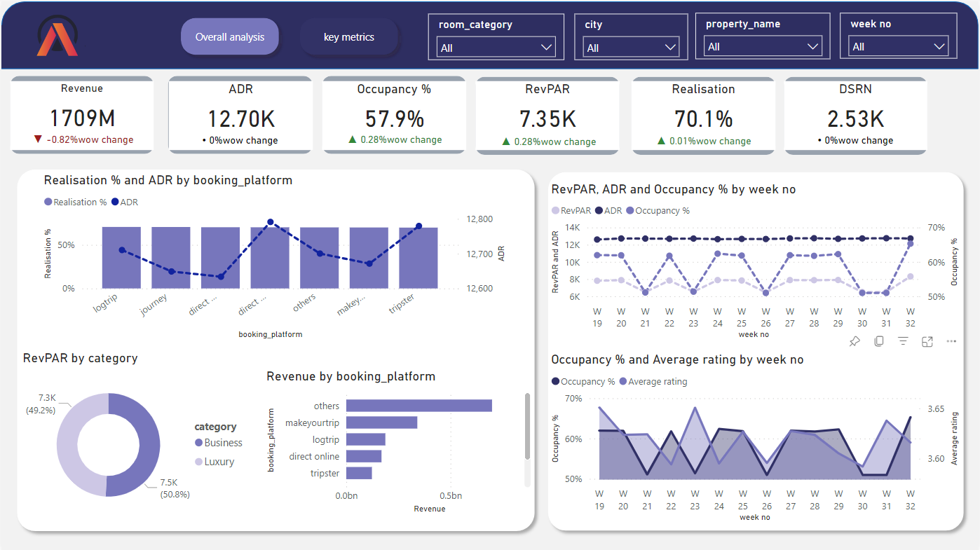980x550 pixels.
Task: Open the more options ellipsis menu
Action: click(x=951, y=341)
